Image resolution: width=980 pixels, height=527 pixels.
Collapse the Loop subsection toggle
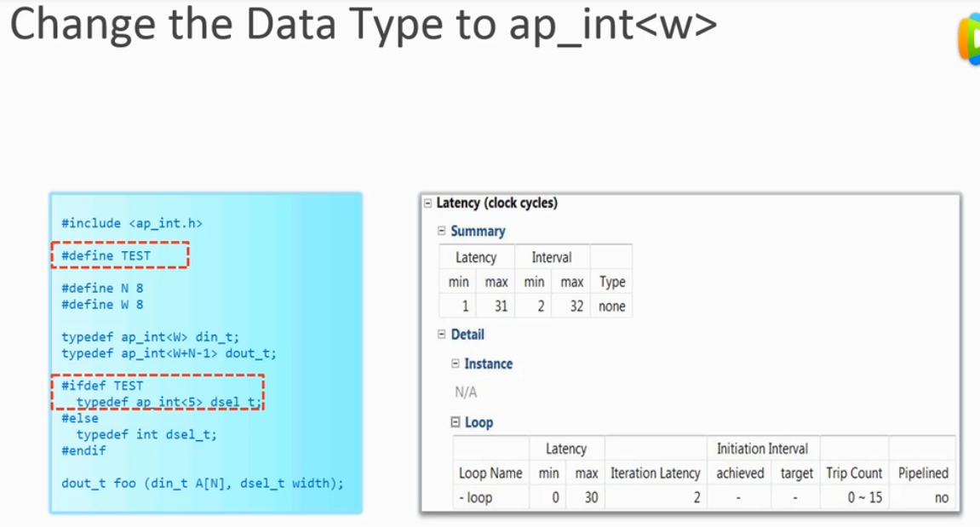[x=456, y=422]
